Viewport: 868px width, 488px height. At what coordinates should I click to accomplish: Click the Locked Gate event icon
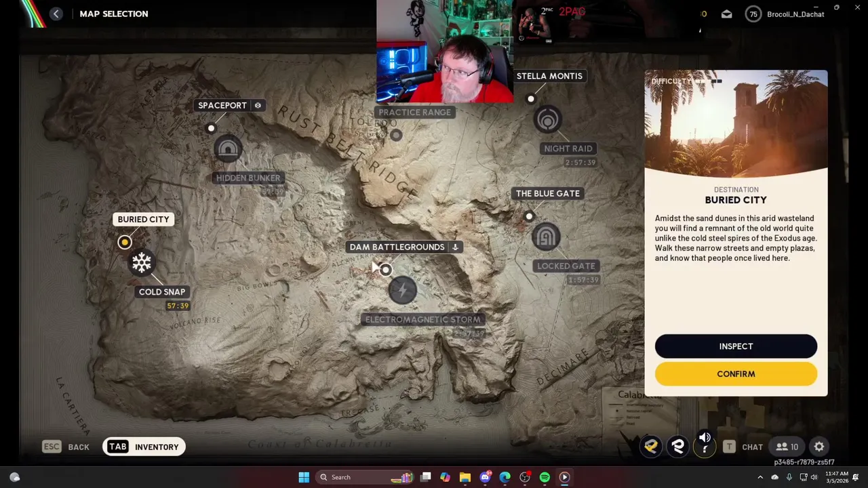pos(546,237)
